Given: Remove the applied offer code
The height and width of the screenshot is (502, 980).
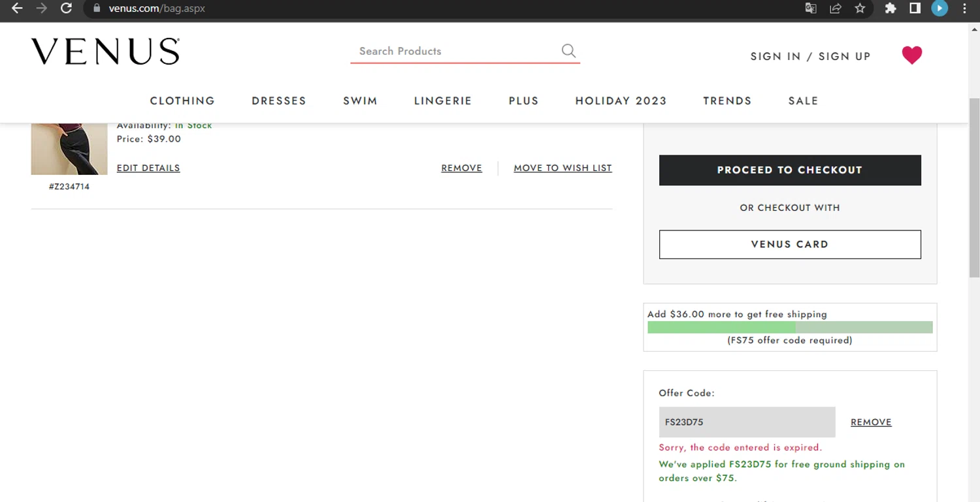Looking at the screenshot, I should coord(871,422).
